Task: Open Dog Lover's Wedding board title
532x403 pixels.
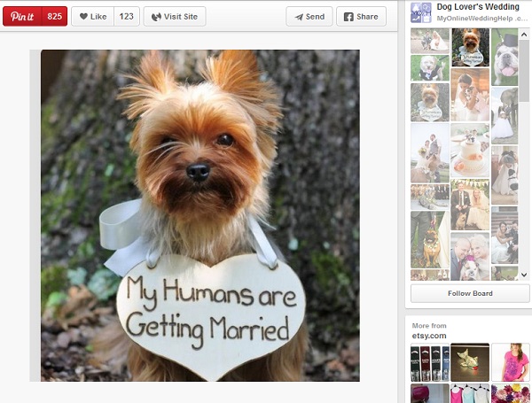Action: (x=478, y=7)
